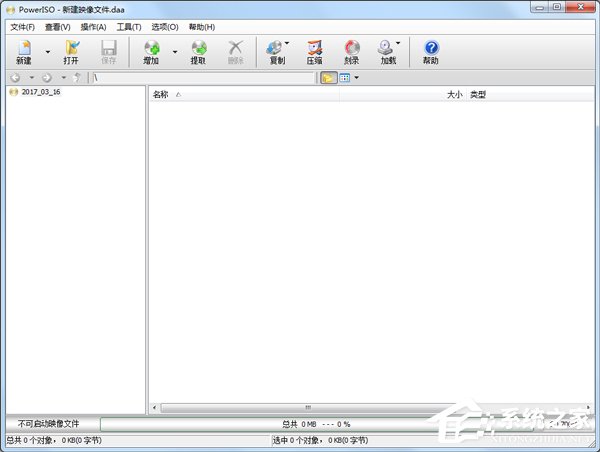The image size is (600, 452).
Task: Maximize the PowerISO window
Action: point(557,7)
